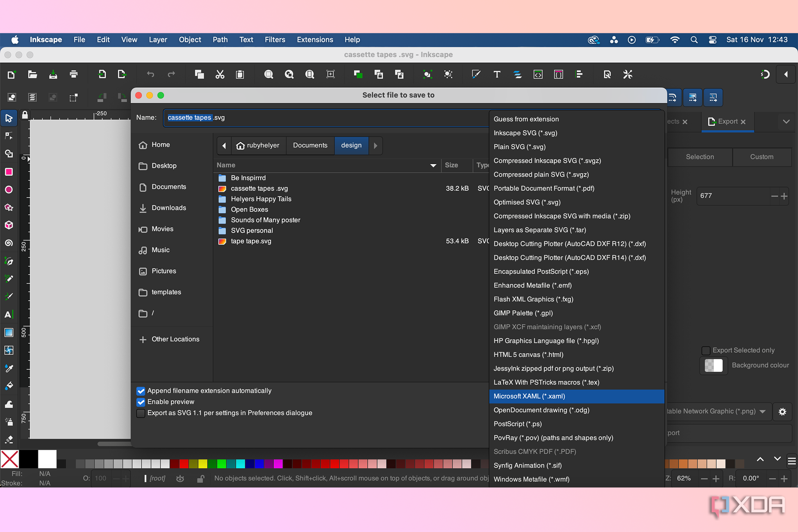Image resolution: width=798 pixels, height=532 pixels.
Task: Activate the Text tool in toolbox
Action: [x=9, y=314]
